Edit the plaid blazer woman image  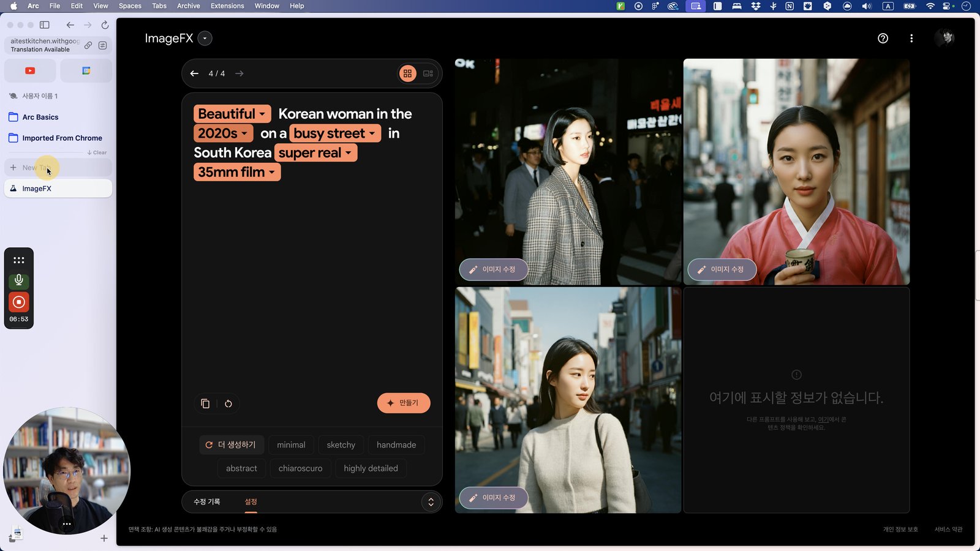point(494,269)
